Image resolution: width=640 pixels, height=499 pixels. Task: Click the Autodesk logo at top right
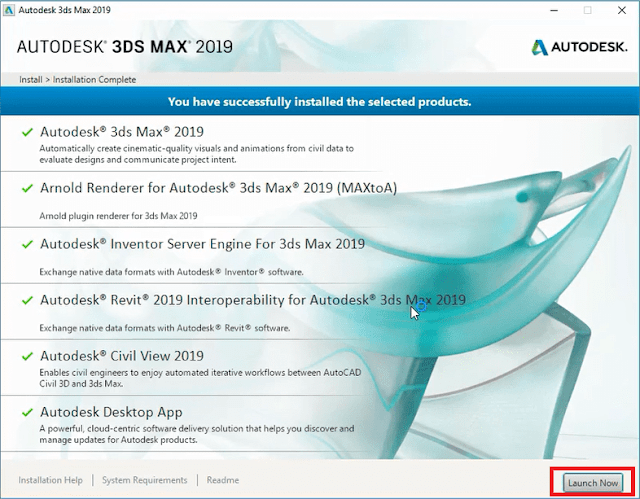coord(580,47)
